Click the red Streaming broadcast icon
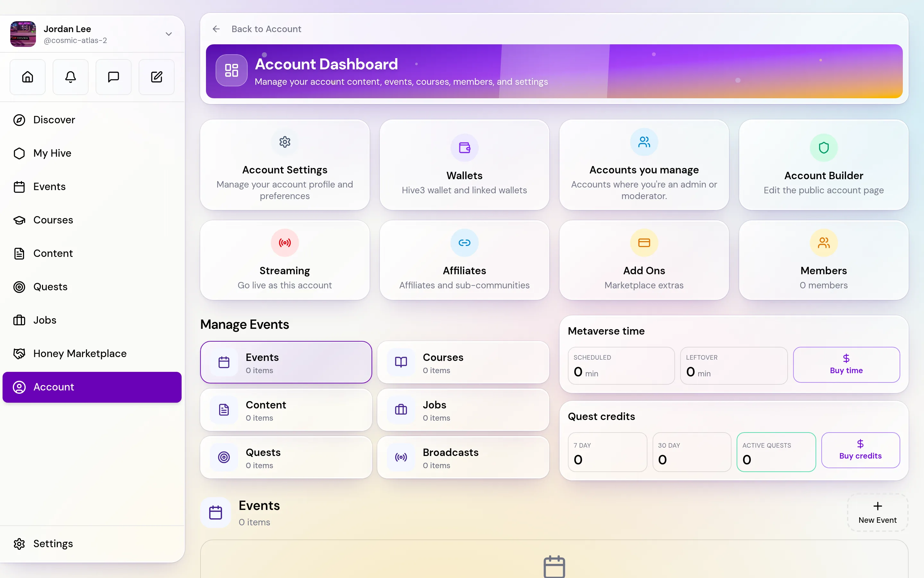The height and width of the screenshot is (578, 924). click(x=285, y=243)
